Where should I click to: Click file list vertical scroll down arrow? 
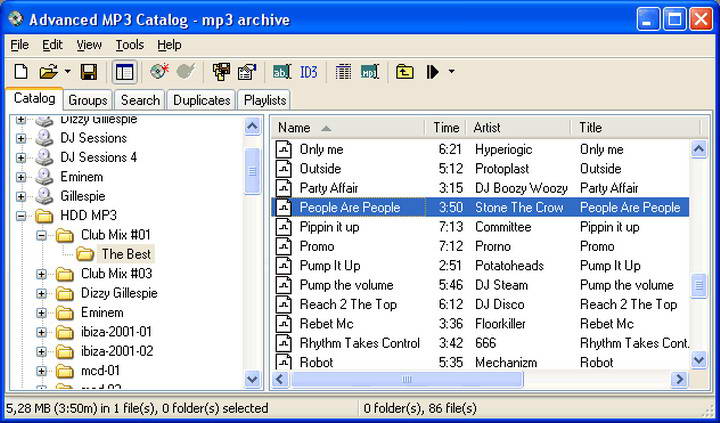(x=698, y=360)
